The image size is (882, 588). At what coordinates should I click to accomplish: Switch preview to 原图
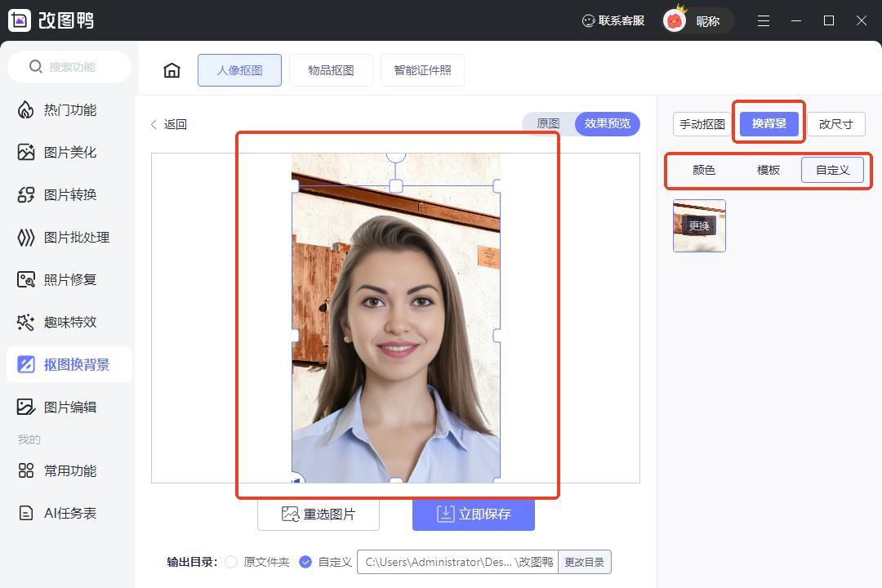point(548,124)
